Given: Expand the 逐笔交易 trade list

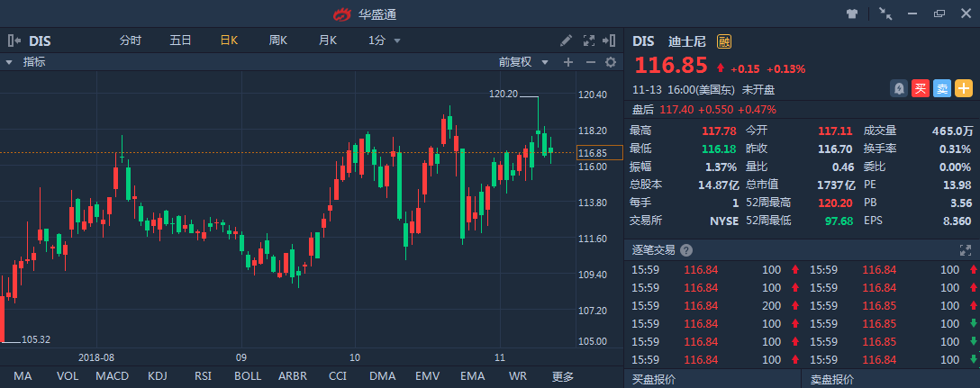Looking at the screenshot, I should [x=965, y=250].
